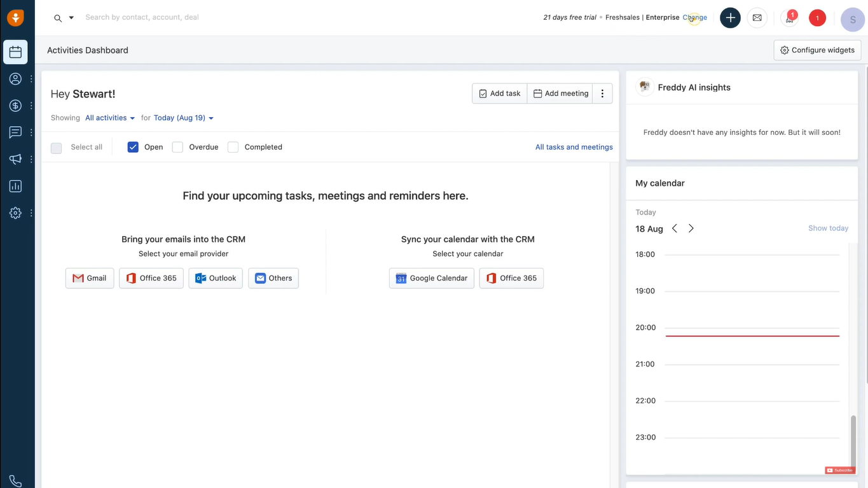Enable the Overdue filter checkbox
868x488 pixels.
click(x=178, y=147)
